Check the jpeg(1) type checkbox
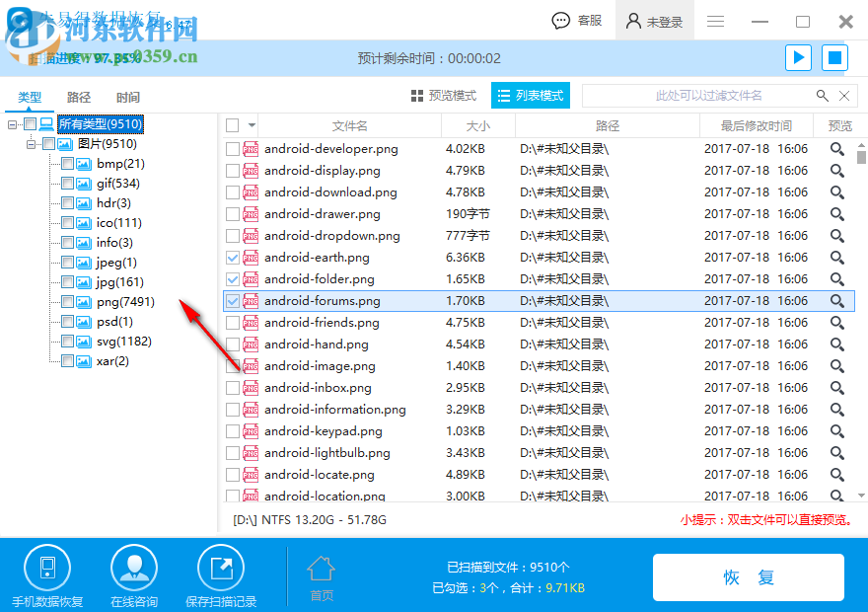This screenshot has width=868, height=612. click(x=67, y=262)
